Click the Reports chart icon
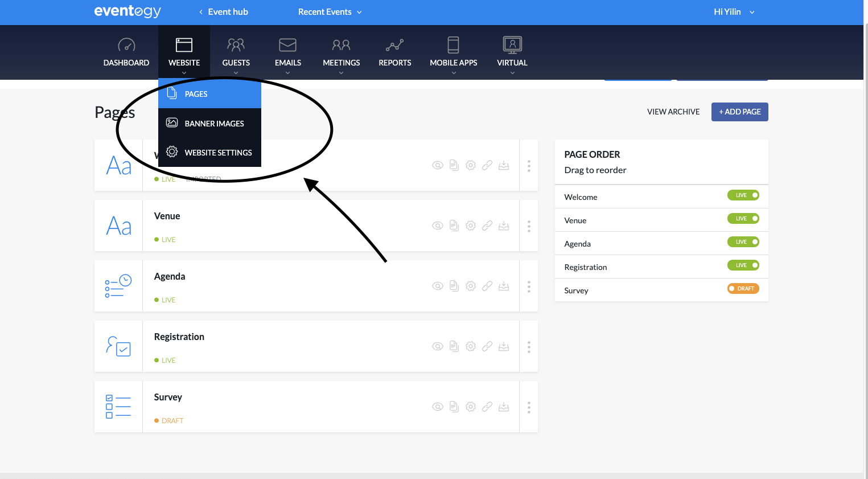The width and height of the screenshot is (868, 479). point(394,45)
